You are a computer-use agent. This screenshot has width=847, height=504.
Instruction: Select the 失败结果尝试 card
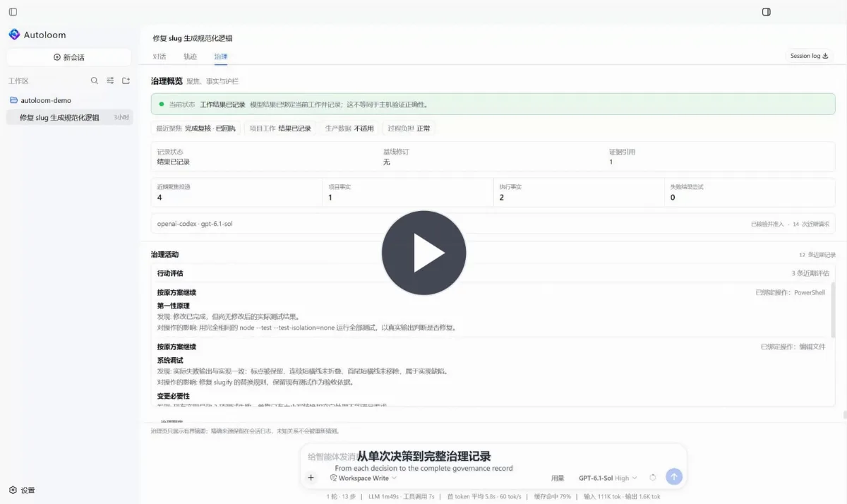[x=750, y=192]
